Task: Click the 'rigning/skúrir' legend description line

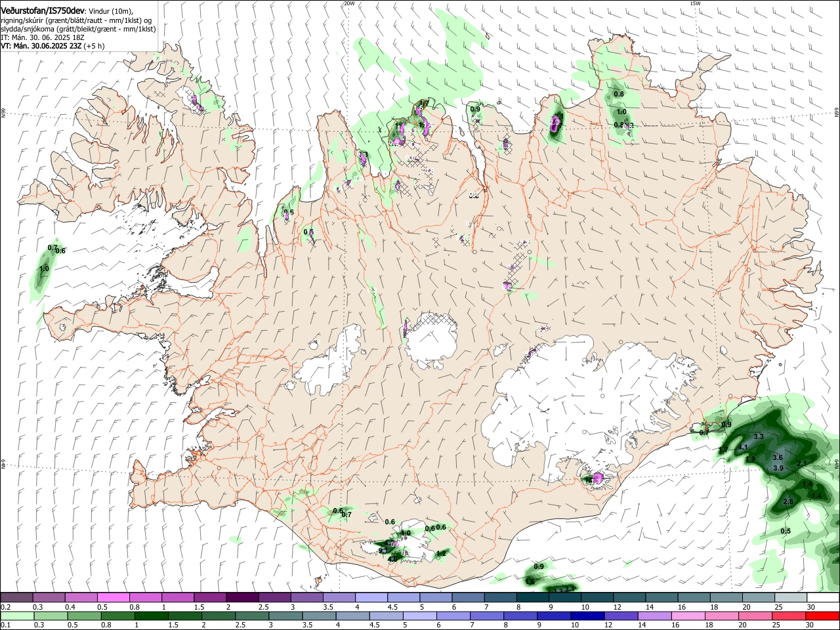Action: (76, 20)
